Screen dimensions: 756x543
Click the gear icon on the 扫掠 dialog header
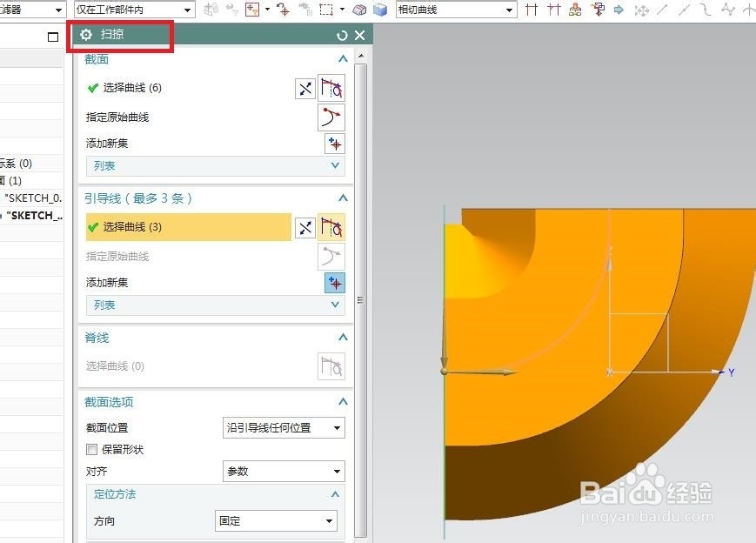84,36
